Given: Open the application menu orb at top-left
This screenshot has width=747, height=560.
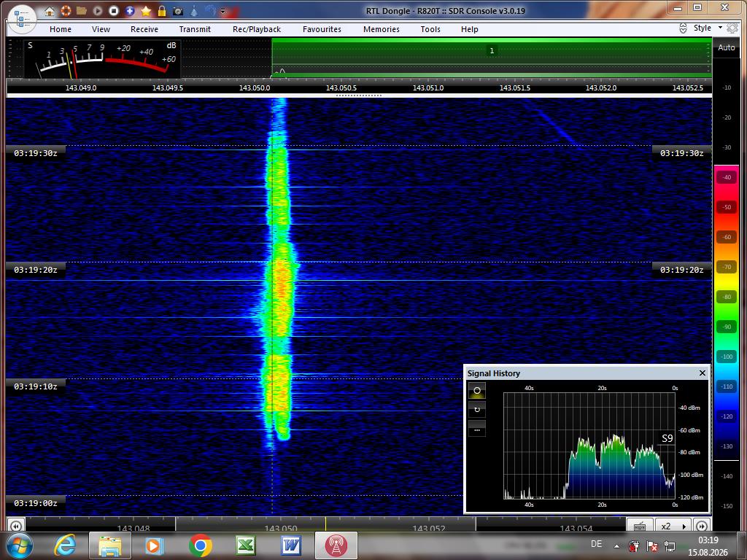Looking at the screenshot, I should coord(22,18).
